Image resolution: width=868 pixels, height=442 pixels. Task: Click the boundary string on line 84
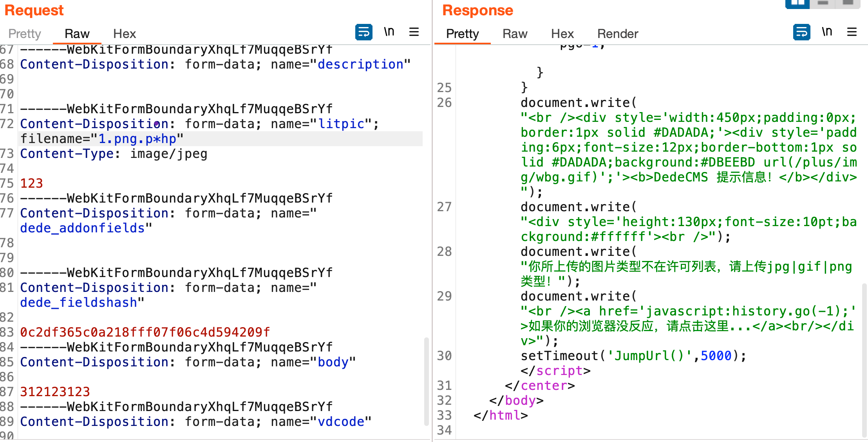(176, 347)
